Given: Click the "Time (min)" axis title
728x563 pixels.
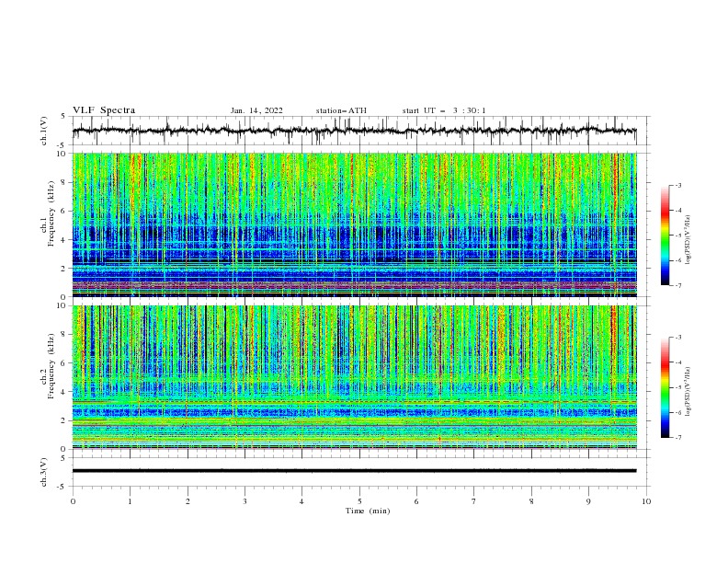Looking at the screenshot, I should [x=368, y=511].
